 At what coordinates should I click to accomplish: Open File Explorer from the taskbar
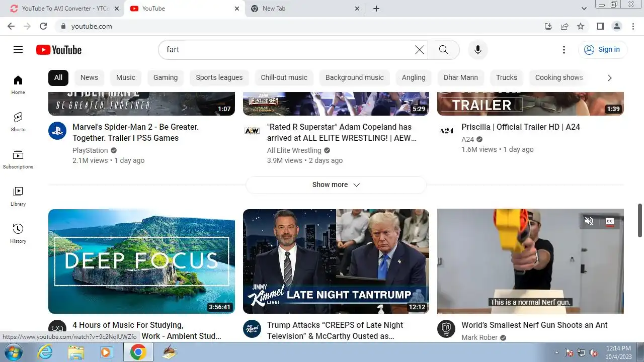click(76, 352)
